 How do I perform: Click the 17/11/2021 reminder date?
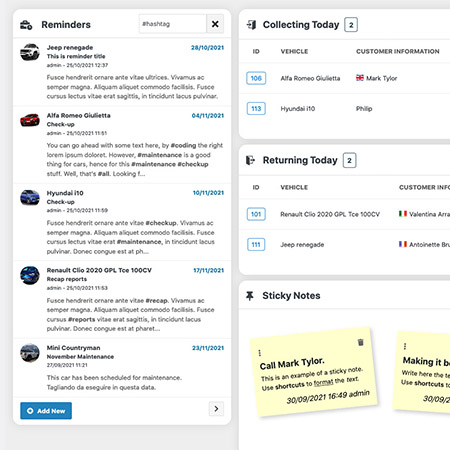(x=209, y=270)
